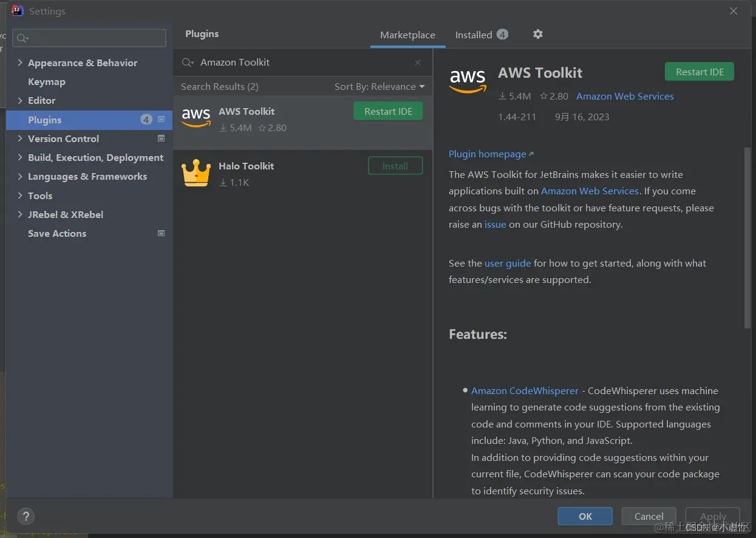Click the Plugins update count badge
756x538 pixels.
point(146,120)
